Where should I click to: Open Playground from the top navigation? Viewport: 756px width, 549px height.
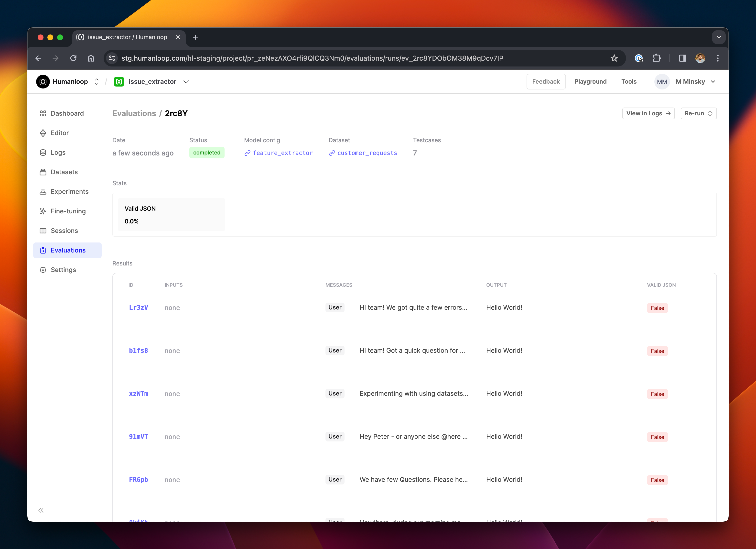coord(590,82)
